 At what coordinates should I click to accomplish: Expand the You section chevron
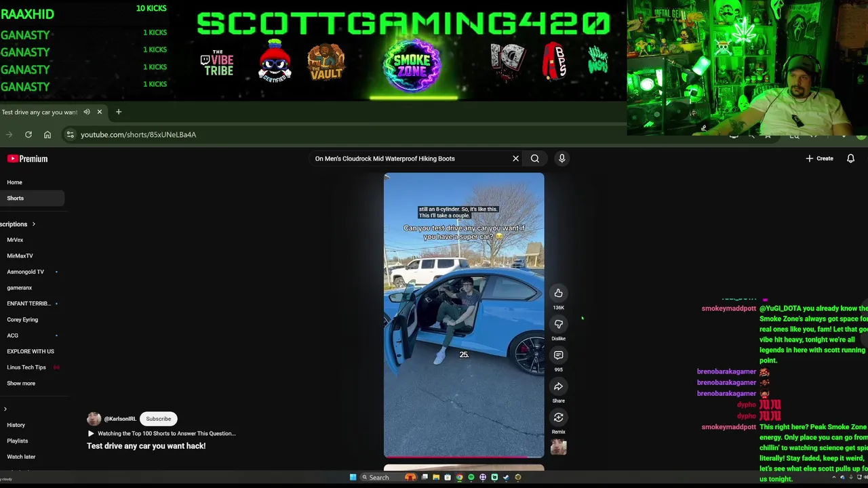click(x=5, y=409)
